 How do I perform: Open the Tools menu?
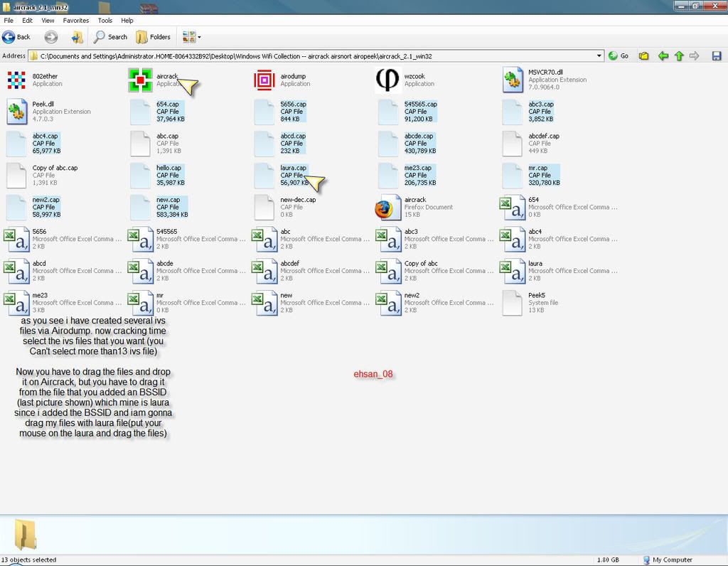[x=105, y=21]
